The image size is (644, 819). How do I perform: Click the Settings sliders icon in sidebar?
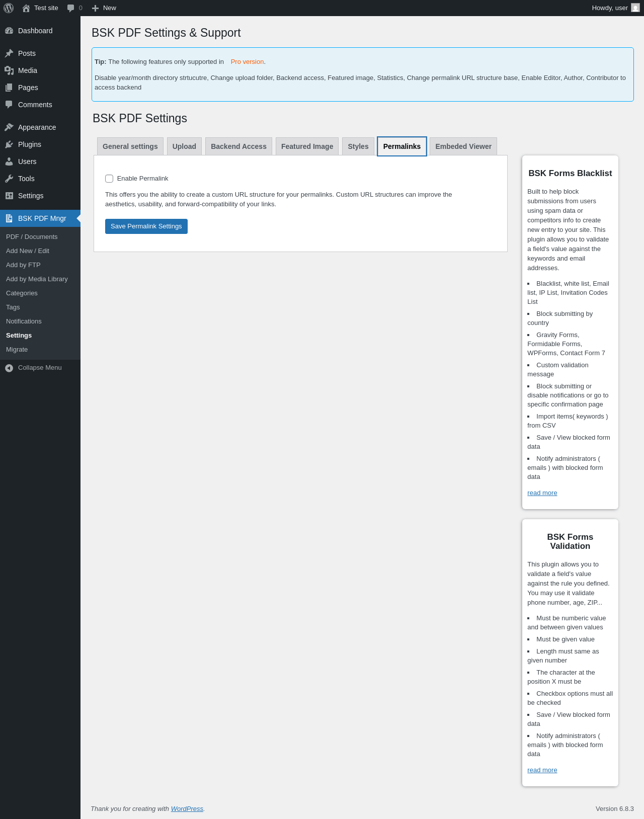(x=9, y=196)
